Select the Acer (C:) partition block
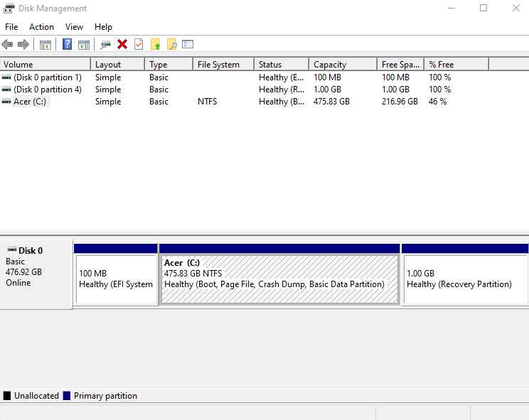The height and width of the screenshot is (420, 529). click(279, 279)
